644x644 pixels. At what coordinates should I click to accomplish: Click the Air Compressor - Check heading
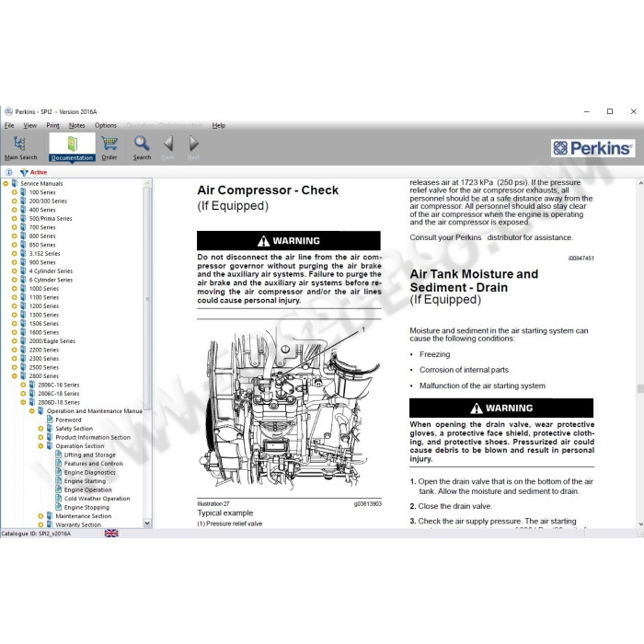268,190
